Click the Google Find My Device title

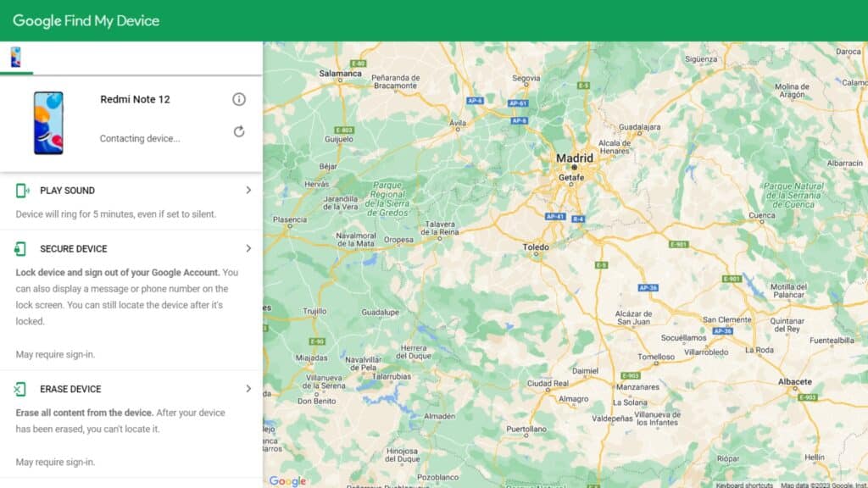click(x=86, y=21)
